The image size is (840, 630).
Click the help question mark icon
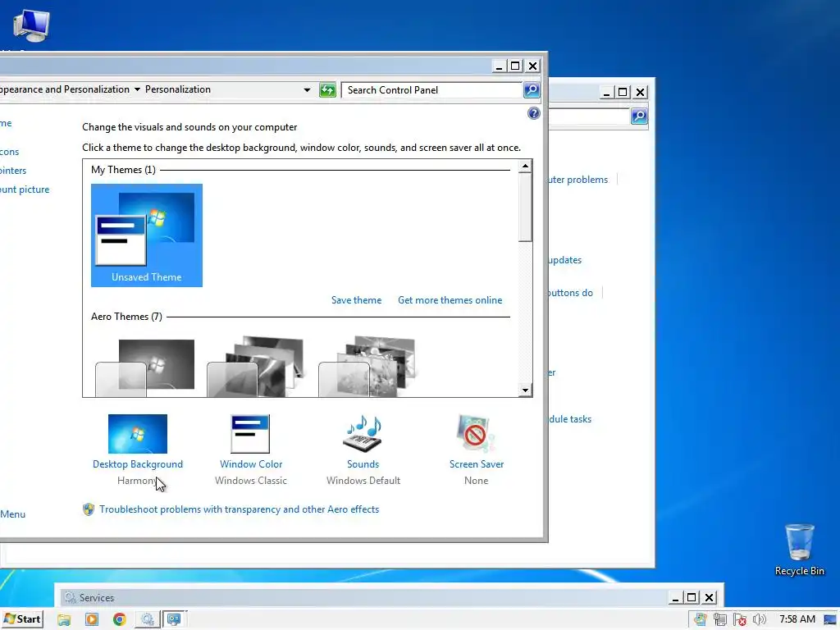tap(533, 113)
